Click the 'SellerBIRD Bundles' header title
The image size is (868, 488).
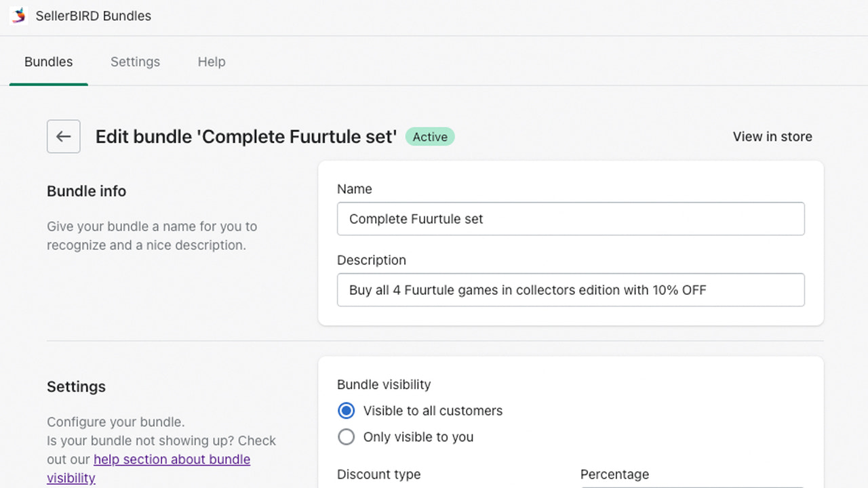click(x=93, y=16)
